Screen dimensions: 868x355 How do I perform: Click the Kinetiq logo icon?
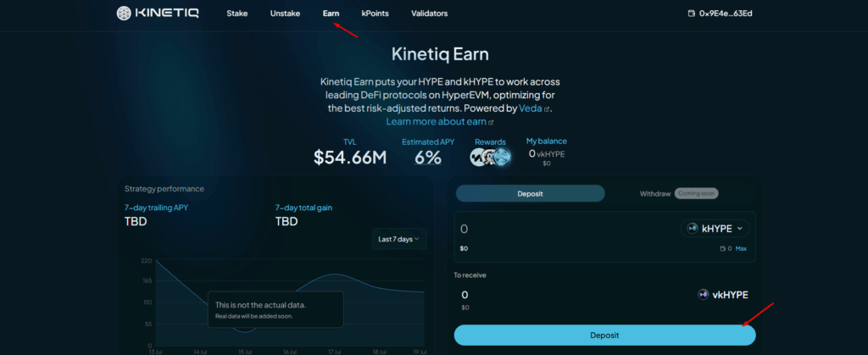pos(124,14)
